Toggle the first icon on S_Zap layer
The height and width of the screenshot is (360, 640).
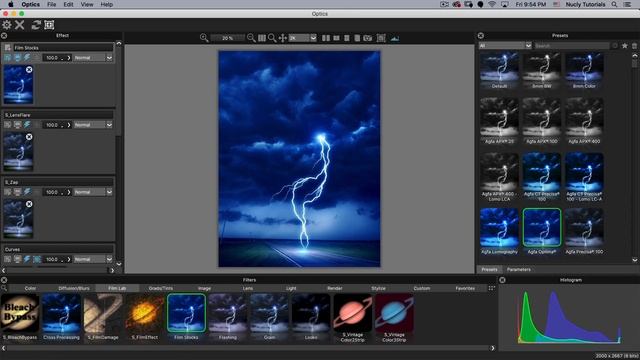(8, 191)
